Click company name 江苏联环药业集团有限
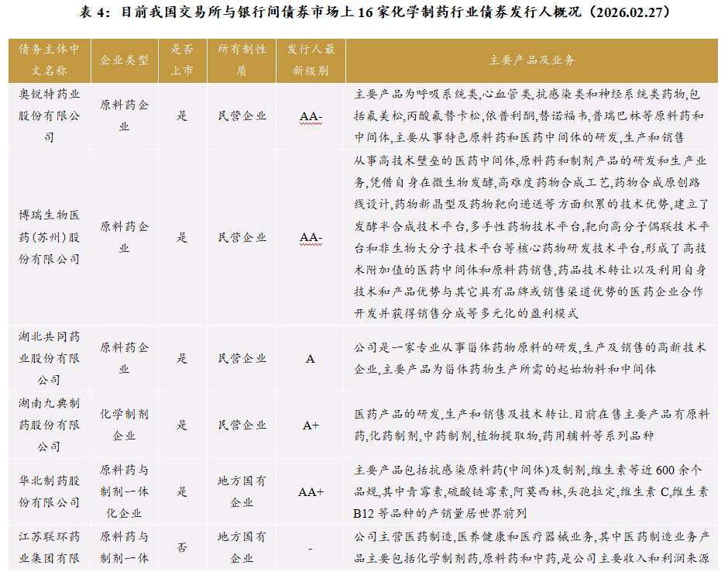This screenshot has width=728, height=579. (50, 547)
